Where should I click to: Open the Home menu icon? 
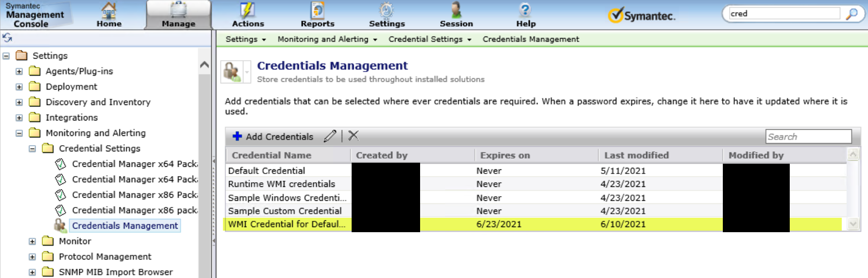click(109, 14)
